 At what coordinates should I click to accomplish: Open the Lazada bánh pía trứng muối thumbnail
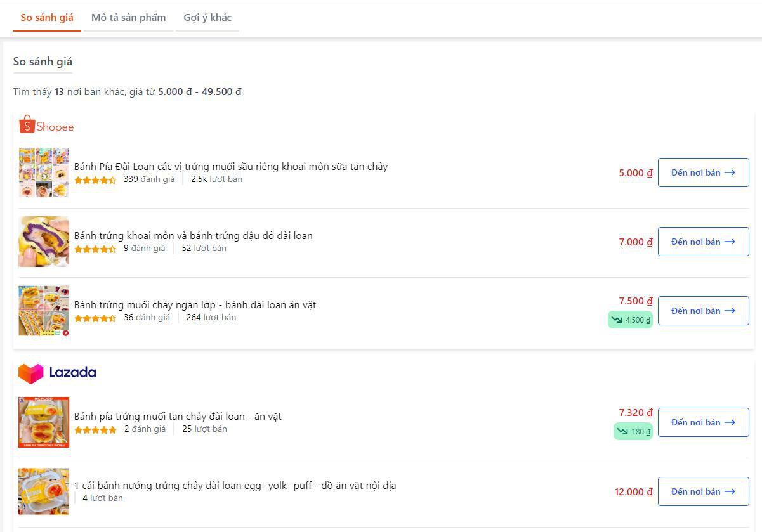tap(44, 422)
